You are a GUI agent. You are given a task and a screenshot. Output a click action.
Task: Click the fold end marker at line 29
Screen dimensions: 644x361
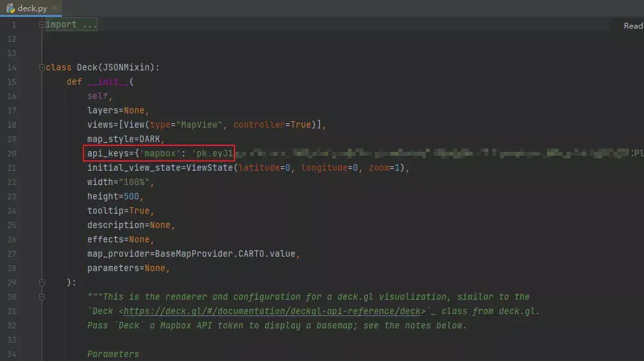pos(42,282)
